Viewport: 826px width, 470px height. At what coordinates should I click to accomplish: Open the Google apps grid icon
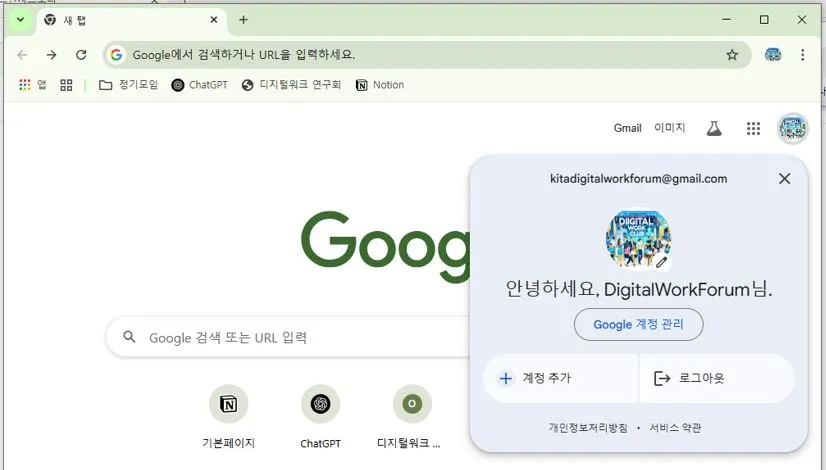click(753, 129)
